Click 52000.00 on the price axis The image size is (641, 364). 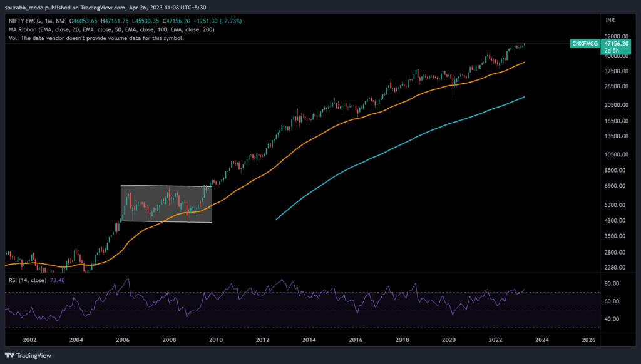click(x=617, y=36)
